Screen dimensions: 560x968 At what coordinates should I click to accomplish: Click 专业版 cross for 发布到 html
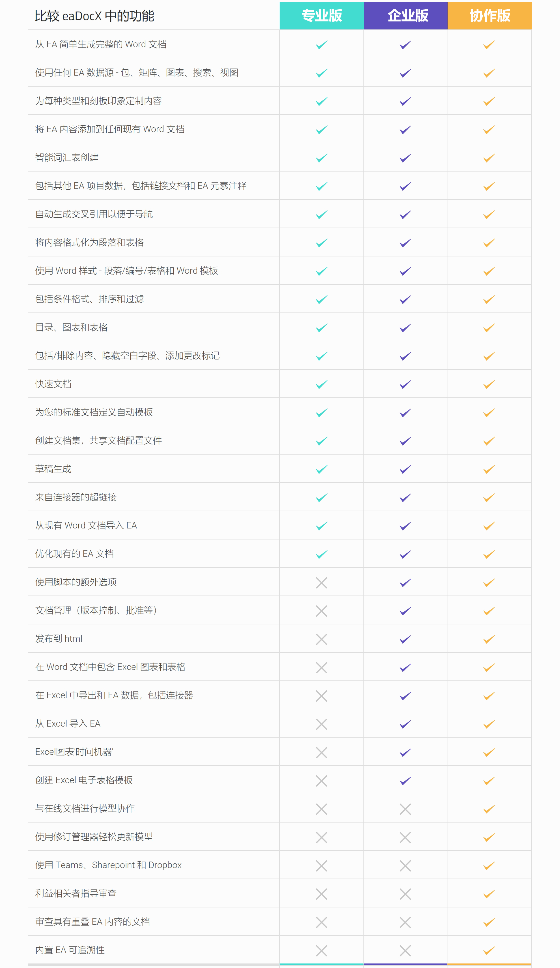click(321, 639)
